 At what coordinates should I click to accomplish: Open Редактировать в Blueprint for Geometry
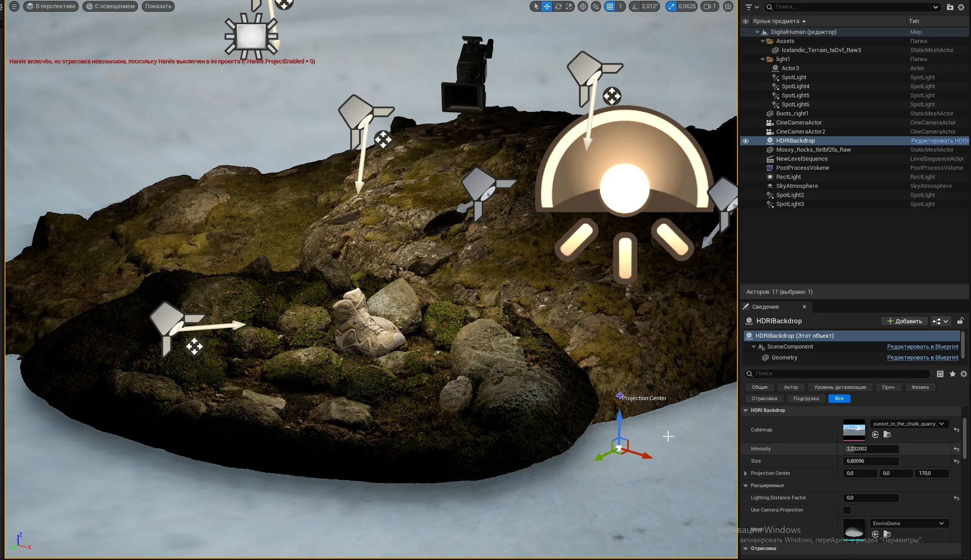(x=923, y=358)
